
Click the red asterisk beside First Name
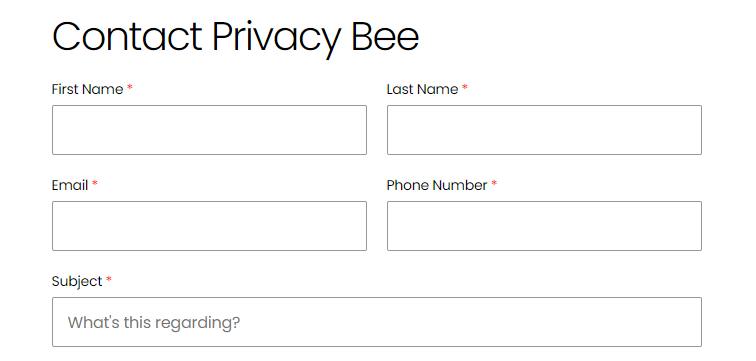pos(130,88)
